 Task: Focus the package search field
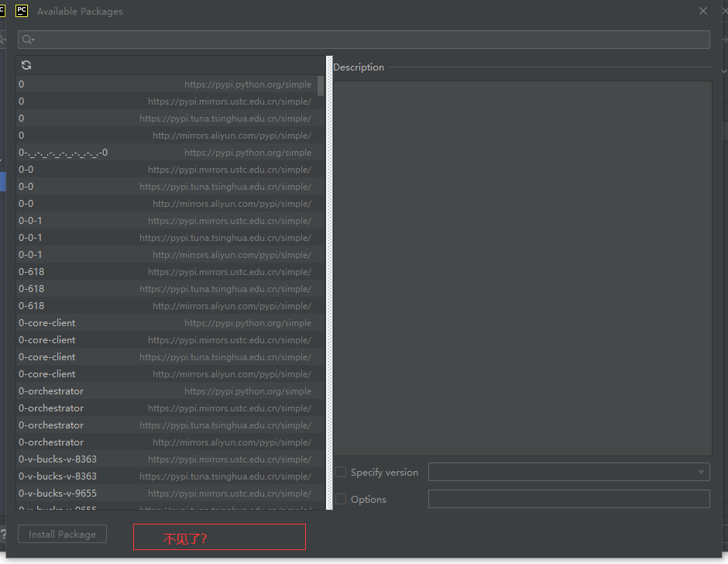[x=372, y=40]
